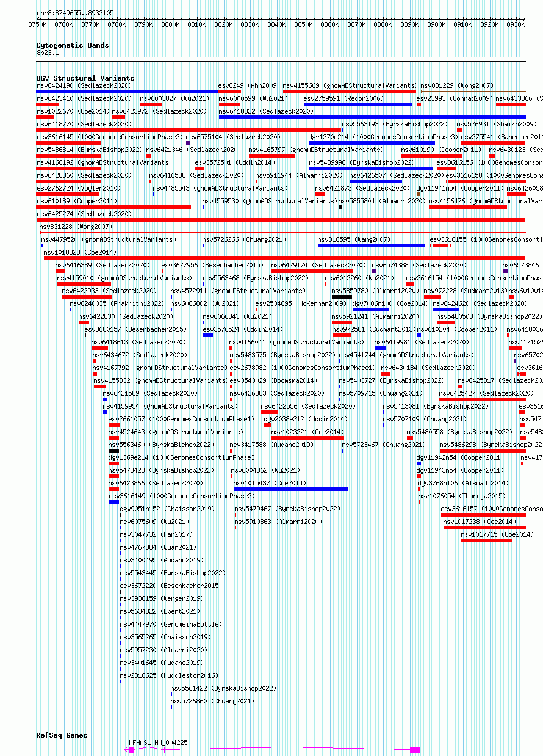
Task: Click the black bar under nsv5563460 (ByrskaBishop2022)
Action: [113, 451]
